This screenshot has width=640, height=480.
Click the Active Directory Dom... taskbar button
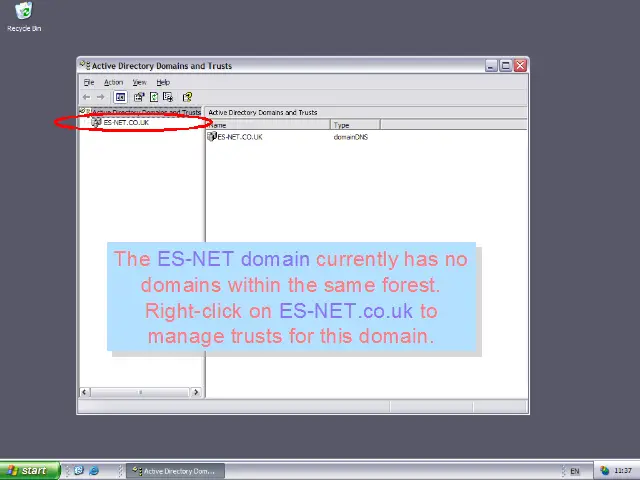[176, 471]
